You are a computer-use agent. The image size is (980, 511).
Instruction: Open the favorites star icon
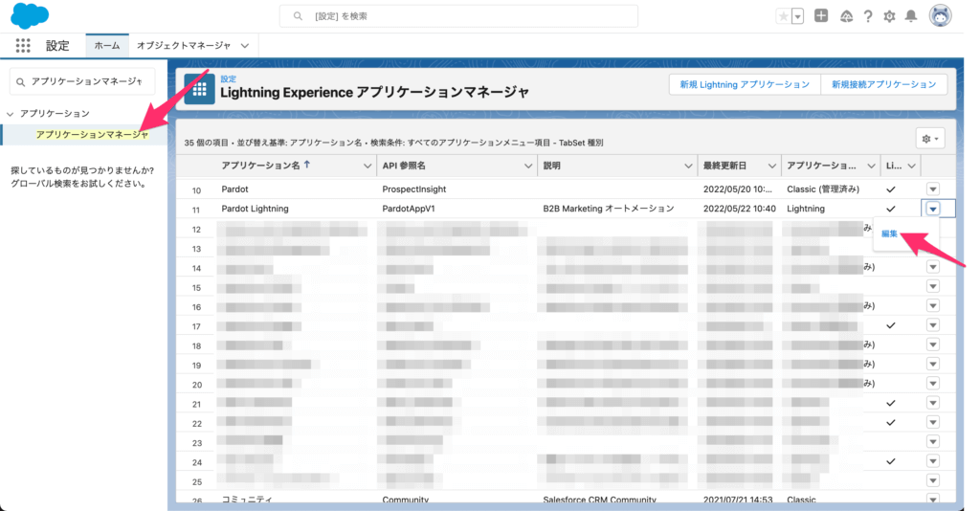783,16
